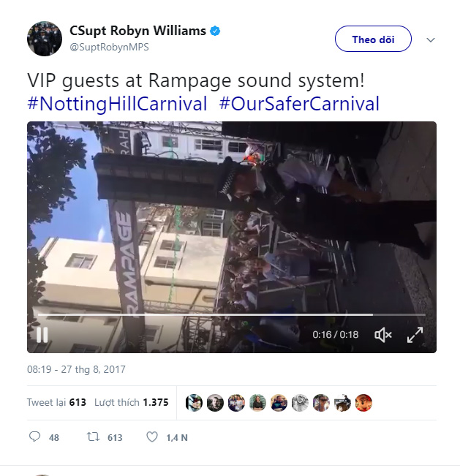Expand video to fullscreen

415,335
